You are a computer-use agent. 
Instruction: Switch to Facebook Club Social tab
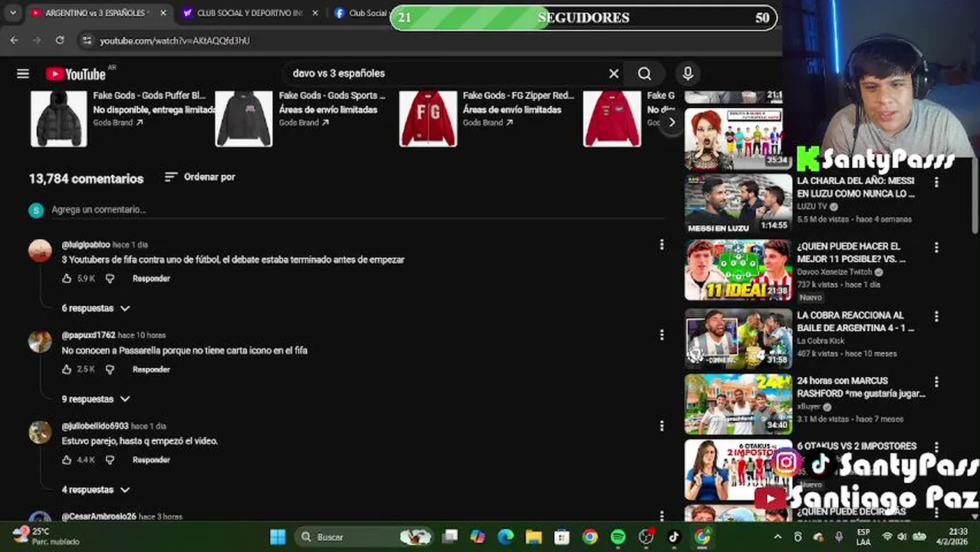(x=360, y=13)
